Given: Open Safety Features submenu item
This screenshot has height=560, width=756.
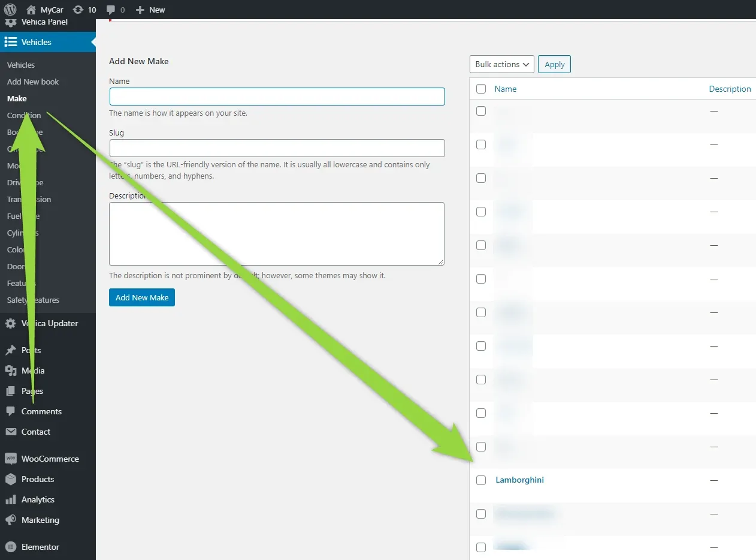Looking at the screenshot, I should 33,300.
